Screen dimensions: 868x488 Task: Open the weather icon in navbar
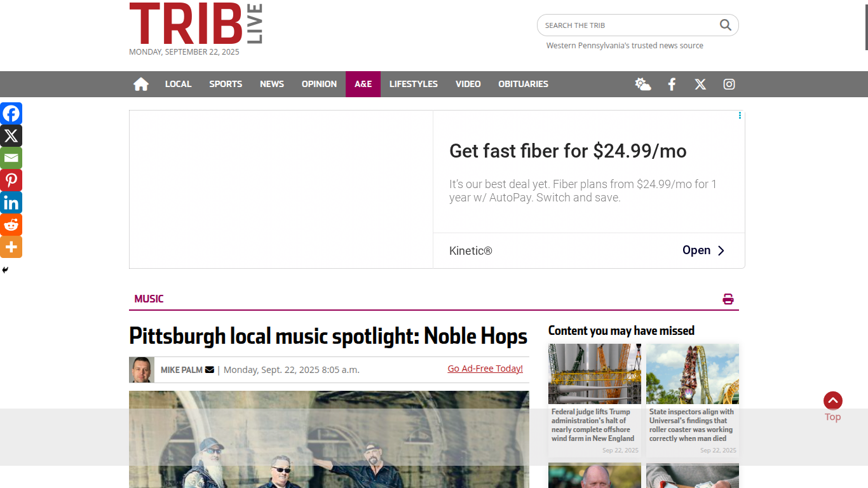pos(643,84)
